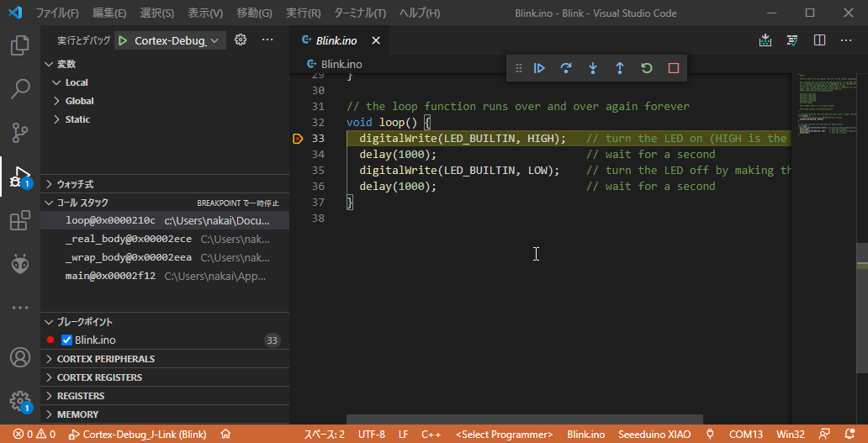This screenshot has width=868, height=443.
Task: Continue execution in the debug toolbar
Action: tap(539, 68)
